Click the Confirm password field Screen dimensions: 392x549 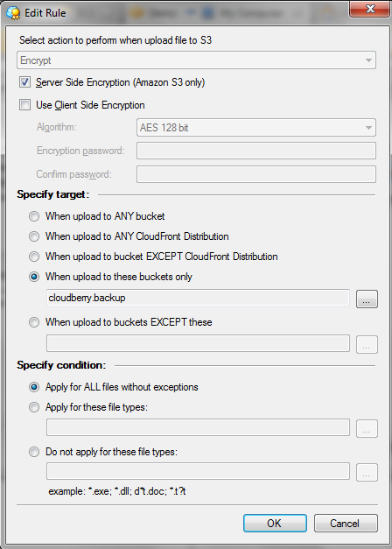256,174
